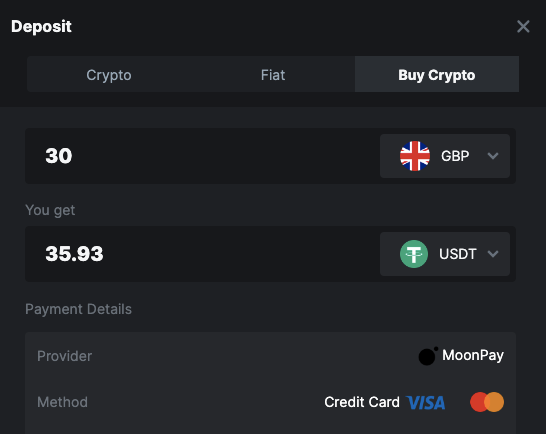This screenshot has height=434, width=546.
Task: Click the amount field showing 30
Action: pyautogui.click(x=202, y=156)
